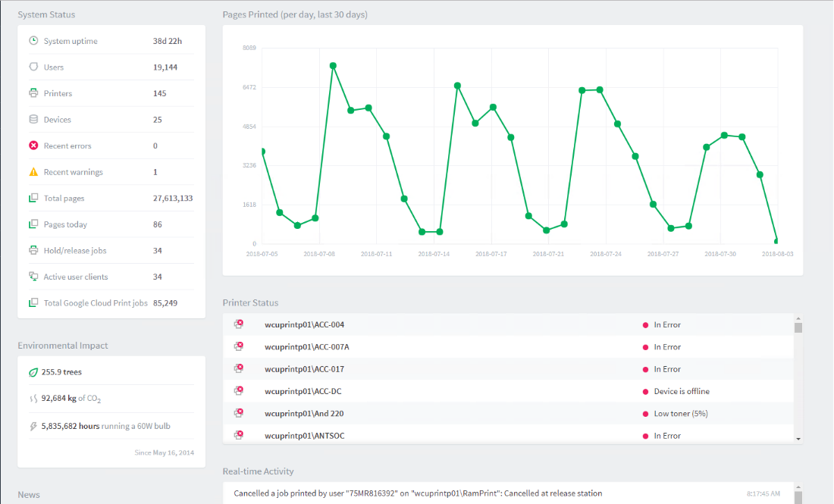
Task: Click the highest data point on the chart
Action: tap(333, 66)
